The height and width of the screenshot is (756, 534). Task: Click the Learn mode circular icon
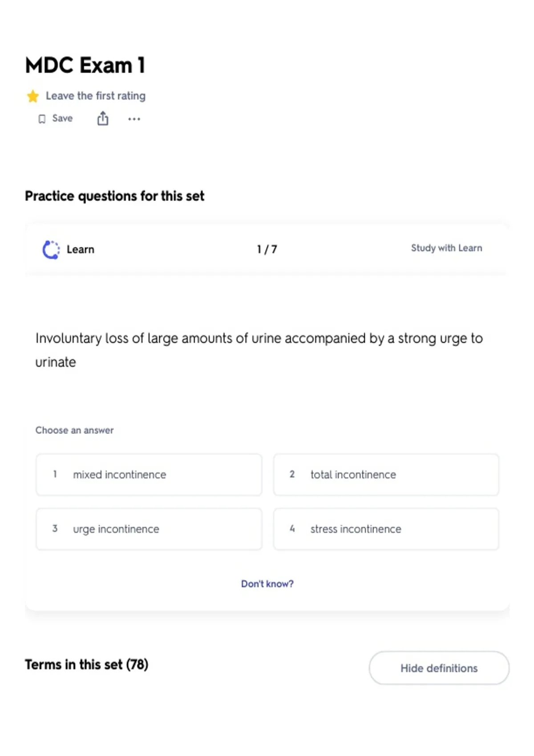tap(51, 249)
